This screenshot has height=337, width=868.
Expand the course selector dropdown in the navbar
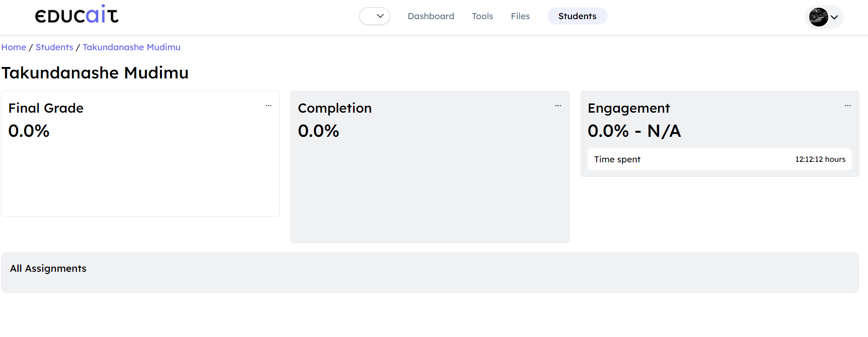point(374,16)
